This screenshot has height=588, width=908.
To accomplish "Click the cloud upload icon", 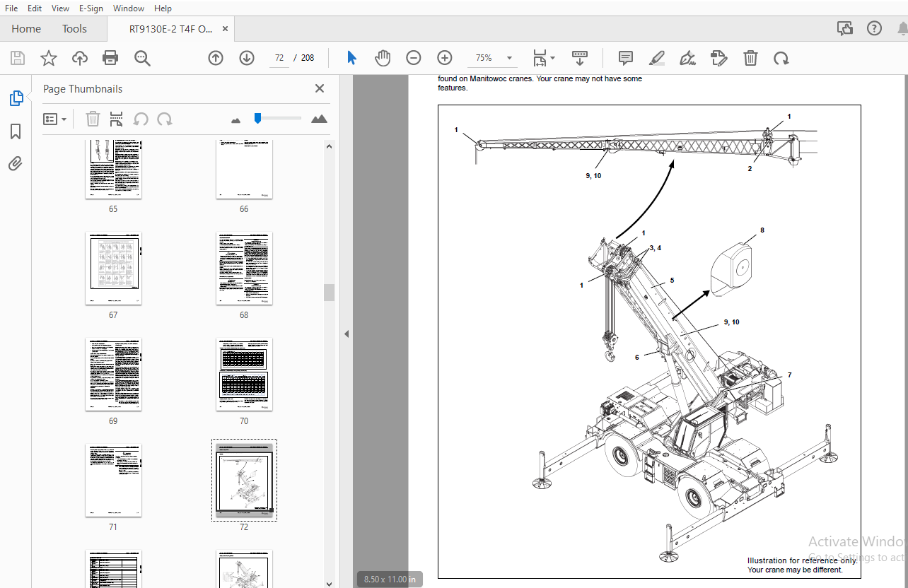I will [x=80, y=58].
